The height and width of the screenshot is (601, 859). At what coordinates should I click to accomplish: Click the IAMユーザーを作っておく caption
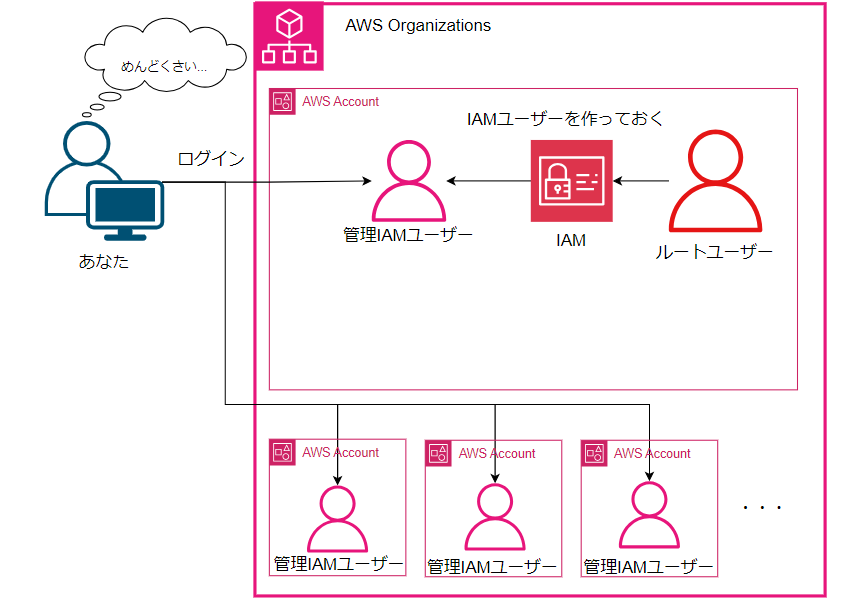[565, 119]
